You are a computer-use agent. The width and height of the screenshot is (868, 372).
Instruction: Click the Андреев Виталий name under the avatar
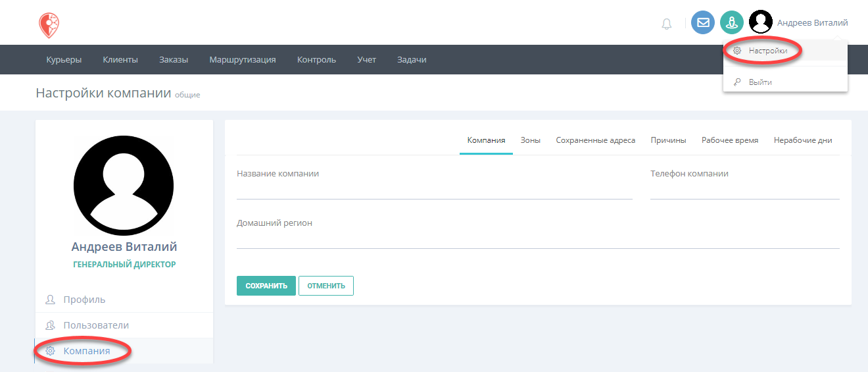(124, 247)
